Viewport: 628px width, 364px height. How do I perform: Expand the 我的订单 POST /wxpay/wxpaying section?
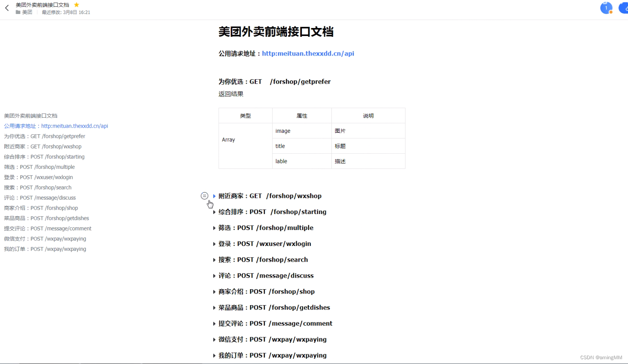(214, 356)
